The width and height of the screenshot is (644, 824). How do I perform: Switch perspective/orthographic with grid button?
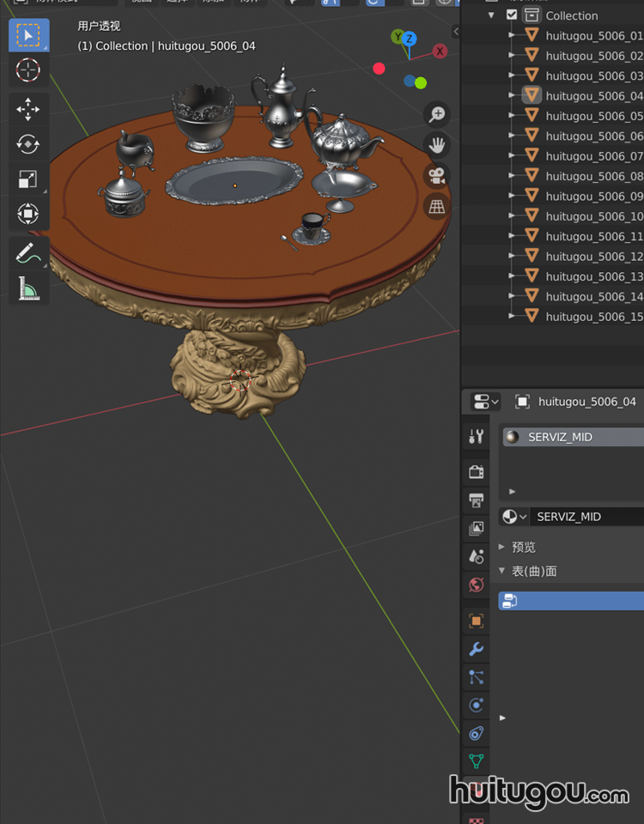[437, 206]
